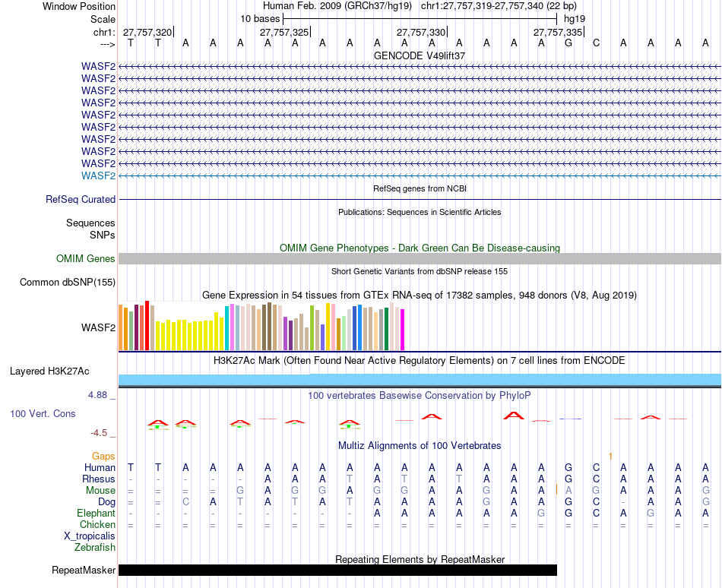Screen dimensions: 722x588
Task: Click the G base in the top reference sequence
Action: (568, 43)
